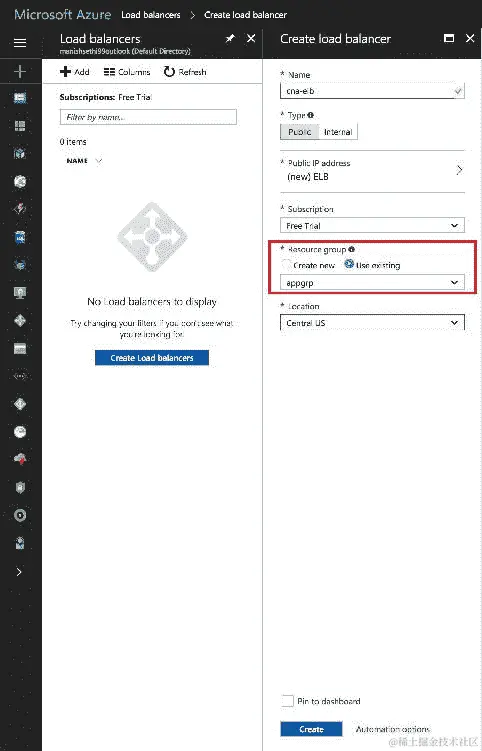Select the Public type option
This screenshot has width=482, height=751.
click(x=299, y=132)
